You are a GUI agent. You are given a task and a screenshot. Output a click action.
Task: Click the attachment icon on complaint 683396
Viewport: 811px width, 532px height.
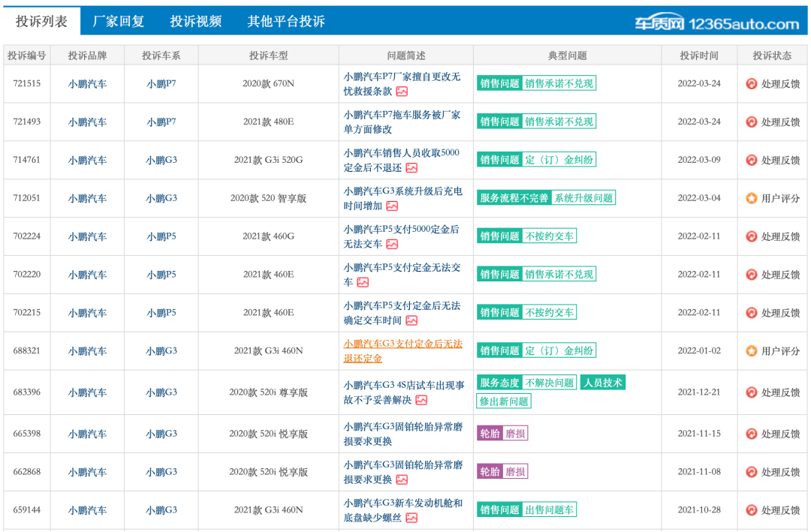[421, 399]
